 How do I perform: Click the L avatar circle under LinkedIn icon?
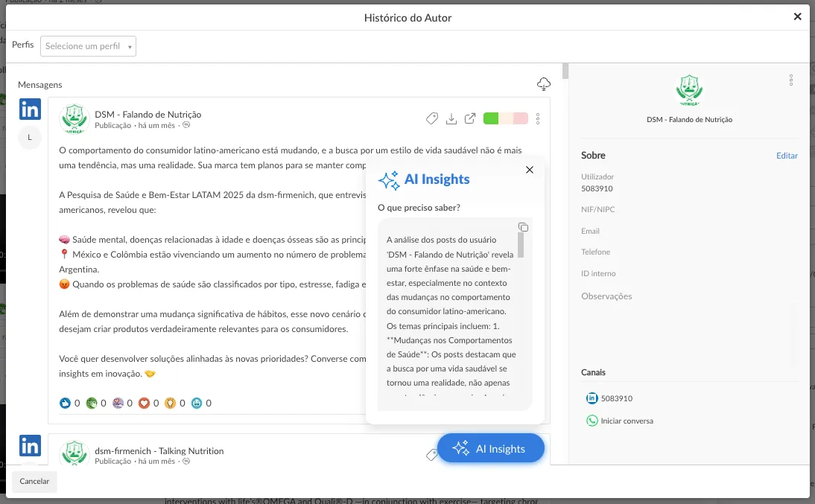(30, 138)
